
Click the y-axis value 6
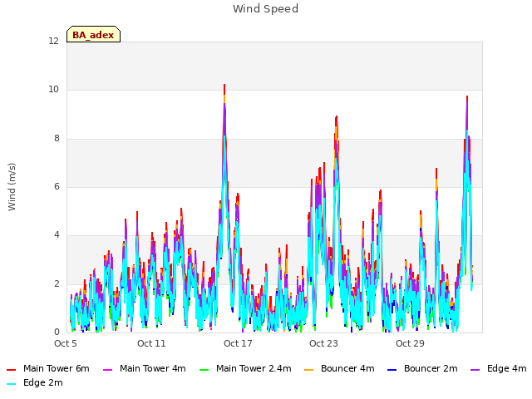(x=57, y=186)
